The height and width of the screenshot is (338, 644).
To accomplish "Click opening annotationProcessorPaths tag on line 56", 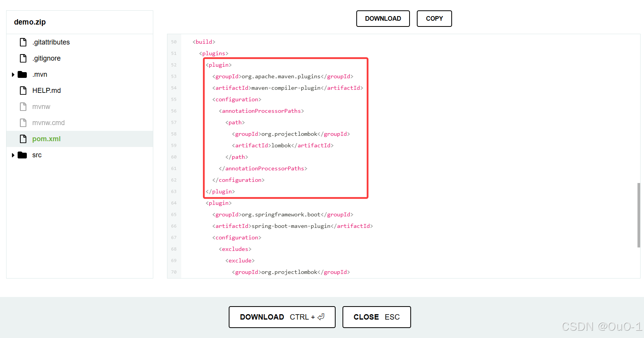I will pyautogui.click(x=261, y=111).
